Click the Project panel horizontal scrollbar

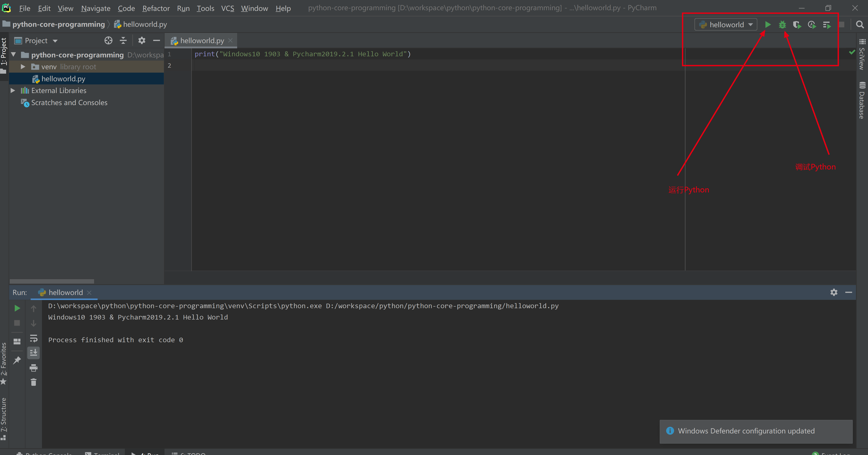[x=52, y=281]
